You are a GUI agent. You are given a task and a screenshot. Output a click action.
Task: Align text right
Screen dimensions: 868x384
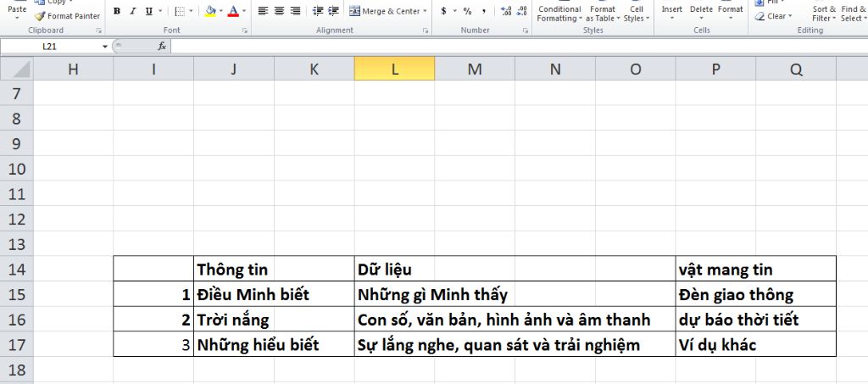[x=295, y=11]
